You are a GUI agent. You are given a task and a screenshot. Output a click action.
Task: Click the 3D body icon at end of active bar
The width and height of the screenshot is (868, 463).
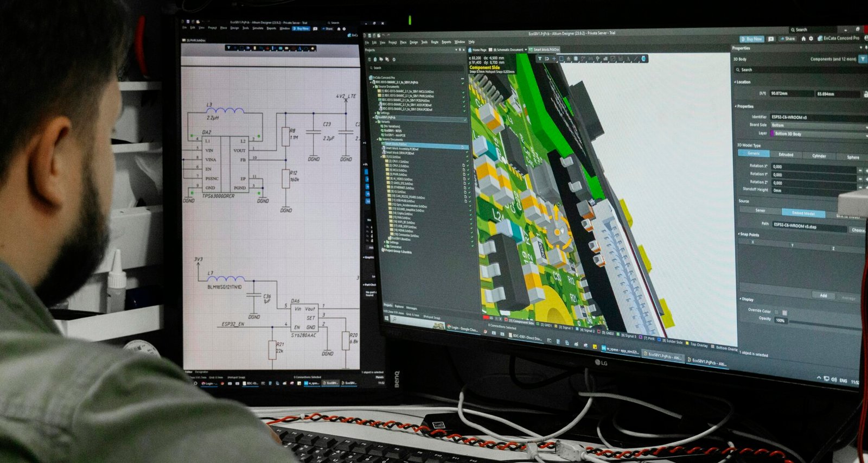point(644,59)
